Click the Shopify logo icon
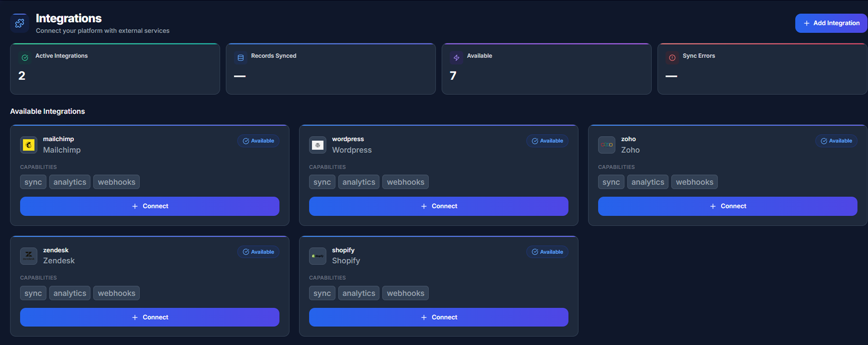The width and height of the screenshot is (868, 345). click(318, 256)
